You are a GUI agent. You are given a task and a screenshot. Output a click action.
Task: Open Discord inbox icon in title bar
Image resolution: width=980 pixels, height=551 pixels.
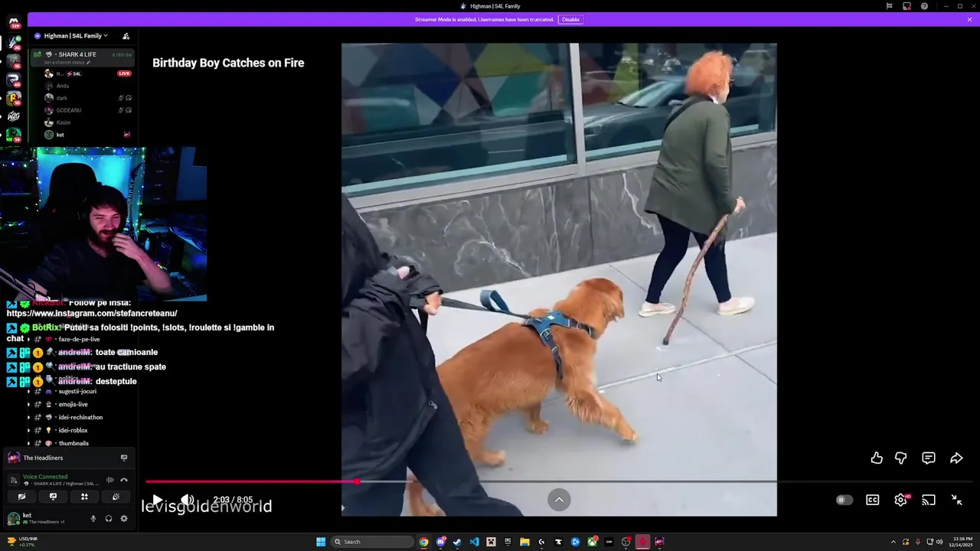[x=906, y=6]
